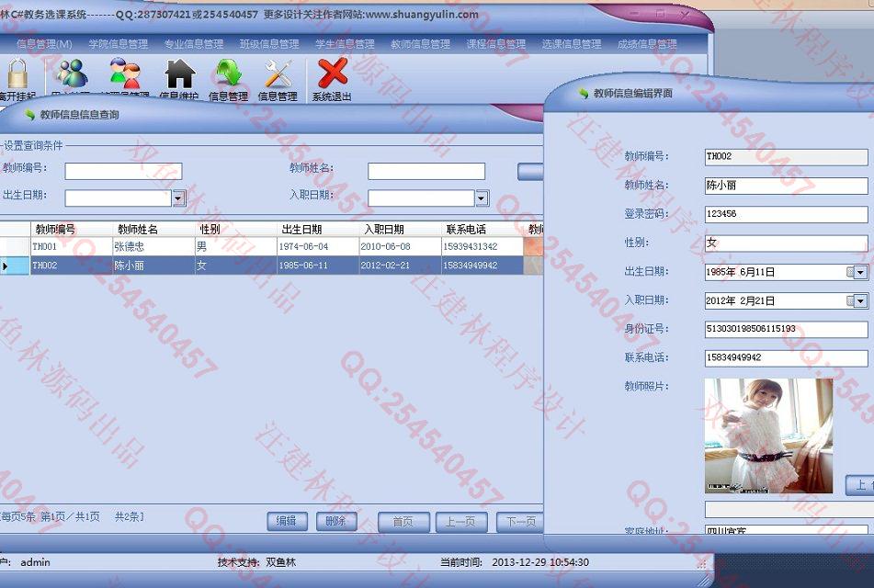
Task: Go to 首页 of the results
Action: [403, 522]
